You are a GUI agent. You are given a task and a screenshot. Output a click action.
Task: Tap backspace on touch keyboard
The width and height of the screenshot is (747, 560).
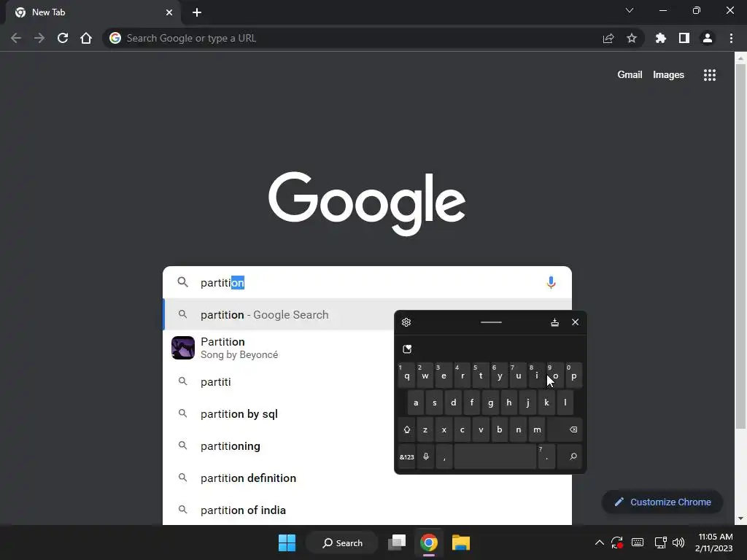pos(565,429)
